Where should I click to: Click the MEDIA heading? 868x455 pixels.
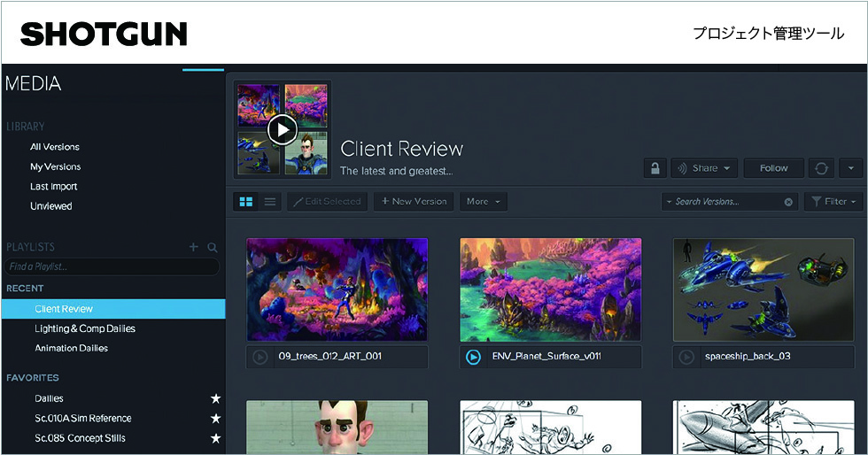[x=34, y=83]
